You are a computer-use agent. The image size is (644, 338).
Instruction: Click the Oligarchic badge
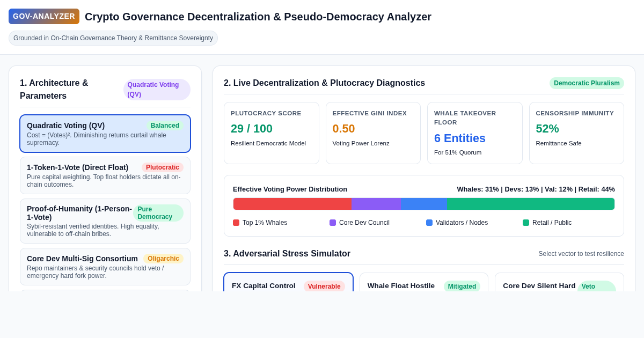163,259
